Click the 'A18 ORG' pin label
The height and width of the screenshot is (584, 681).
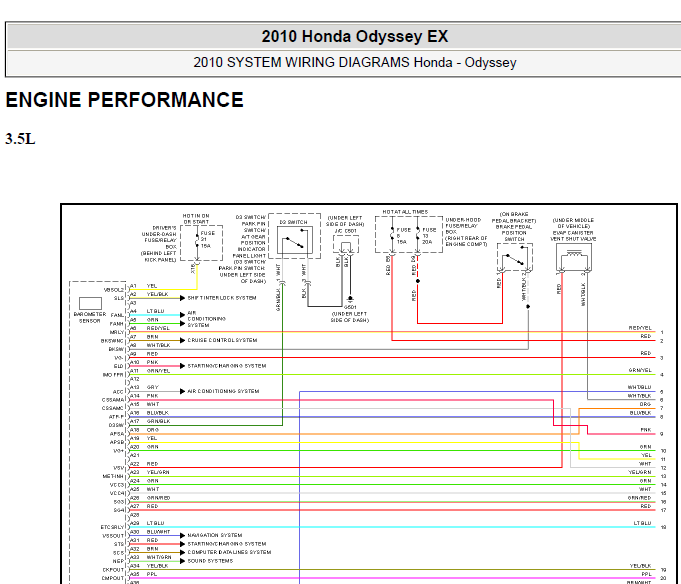click(x=145, y=430)
